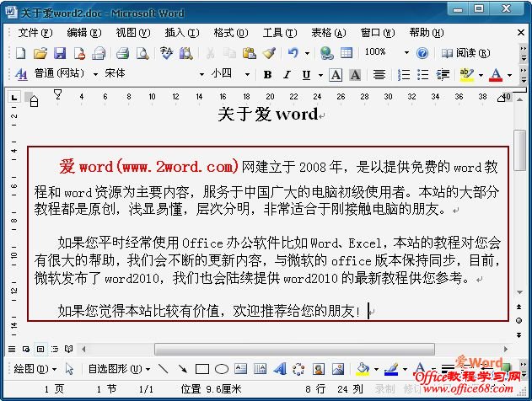
Task: Open the style dropdown showing 普通(网站)
Action: coord(95,74)
